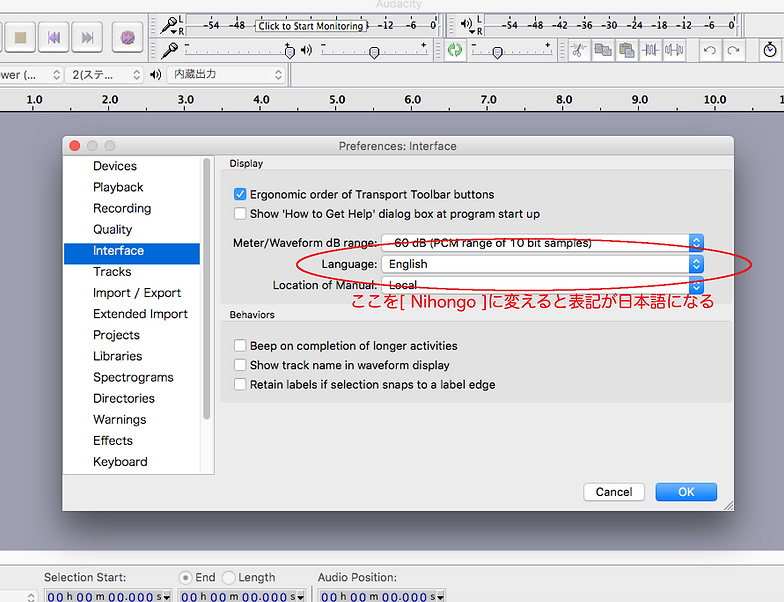The height and width of the screenshot is (602, 784).
Task: Open the Language dropdown showing English
Action: (x=542, y=264)
